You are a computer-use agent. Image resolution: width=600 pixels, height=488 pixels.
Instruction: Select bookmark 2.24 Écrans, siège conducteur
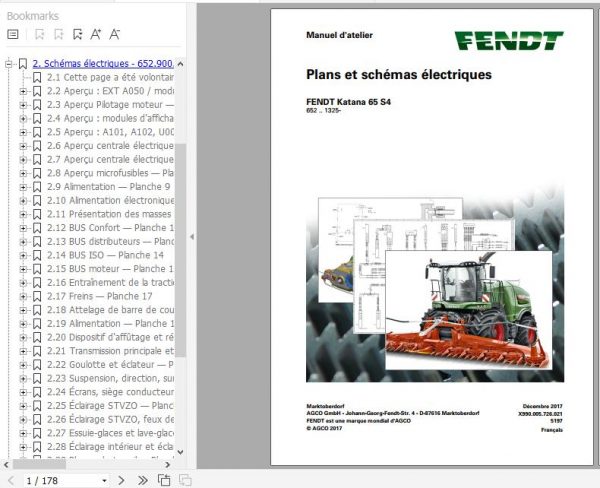(x=110, y=392)
